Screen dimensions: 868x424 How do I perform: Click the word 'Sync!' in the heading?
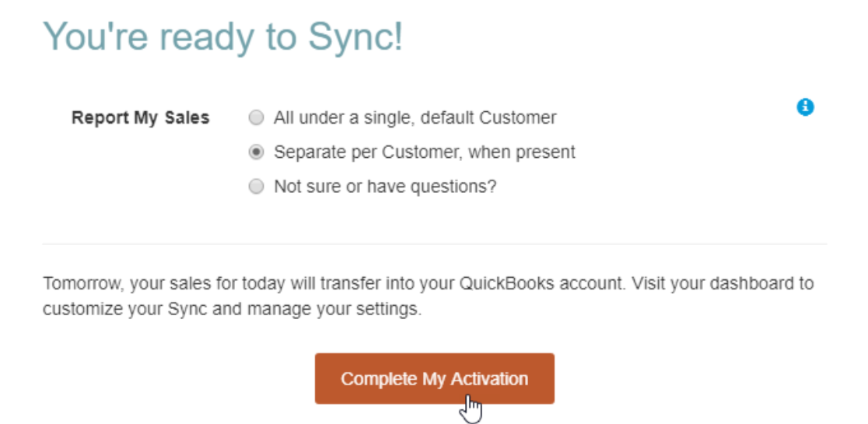click(x=356, y=37)
